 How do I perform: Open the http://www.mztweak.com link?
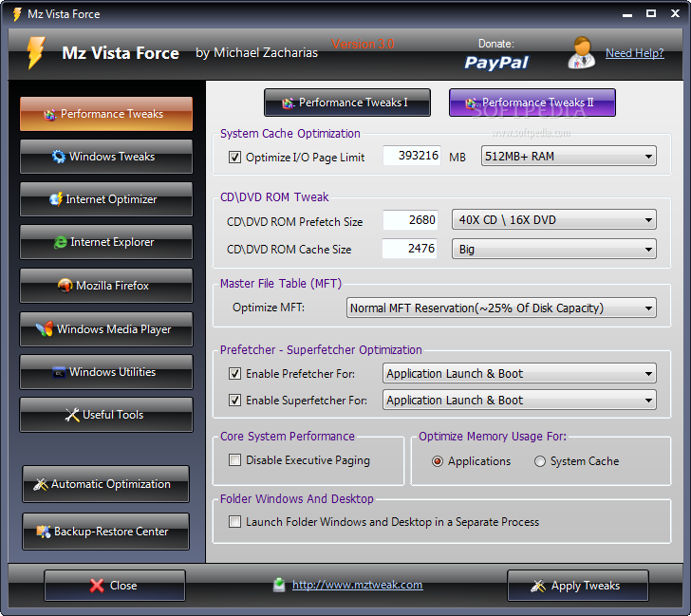[x=358, y=585]
